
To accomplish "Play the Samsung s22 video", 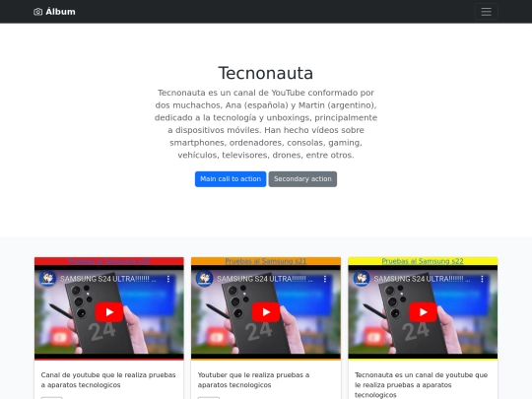I will (423, 311).
